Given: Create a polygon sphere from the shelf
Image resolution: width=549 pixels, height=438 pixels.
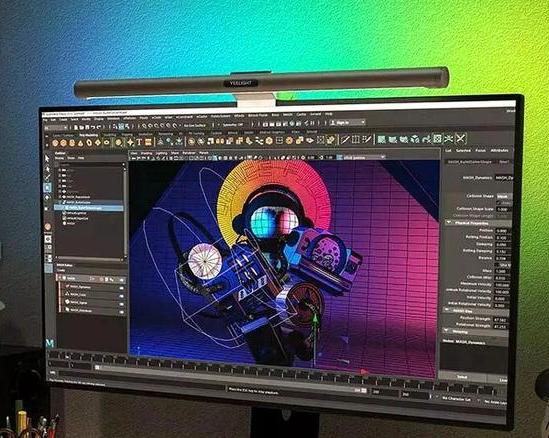Looking at the screenshot, I should point(55,143).
